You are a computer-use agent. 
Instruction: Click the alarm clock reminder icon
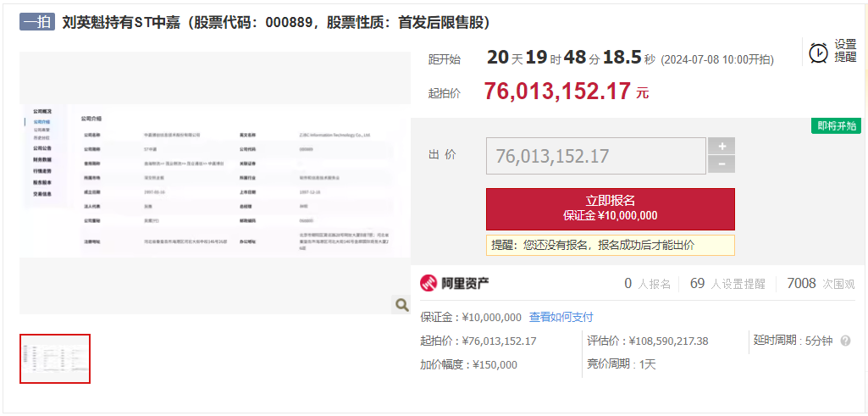point(818,53)
